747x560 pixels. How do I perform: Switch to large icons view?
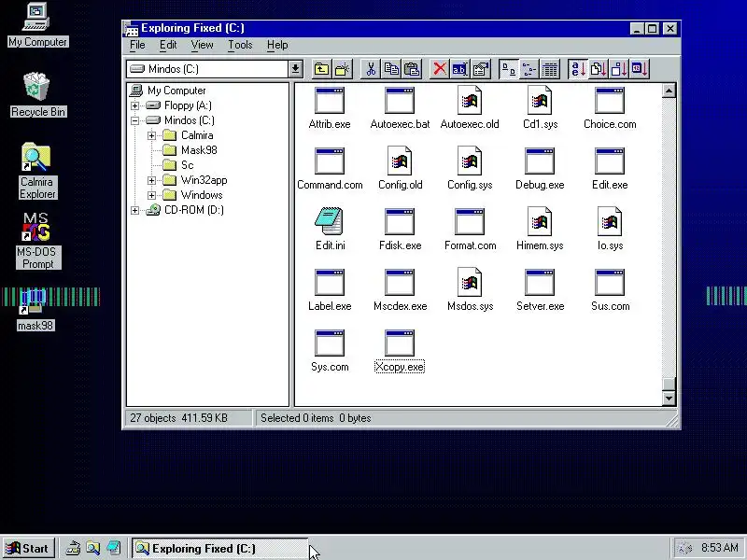click(x=508, y=69)
